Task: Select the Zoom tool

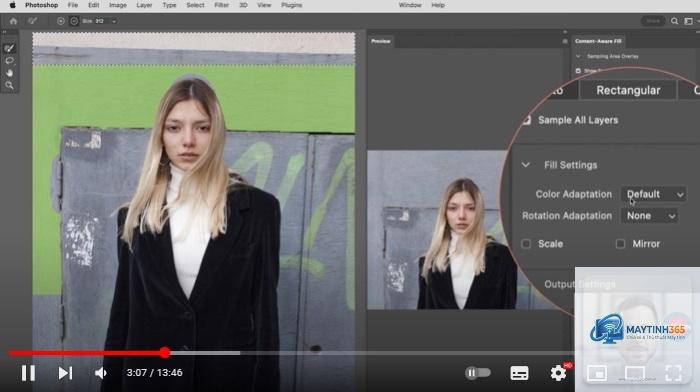Action: (9, 85)
